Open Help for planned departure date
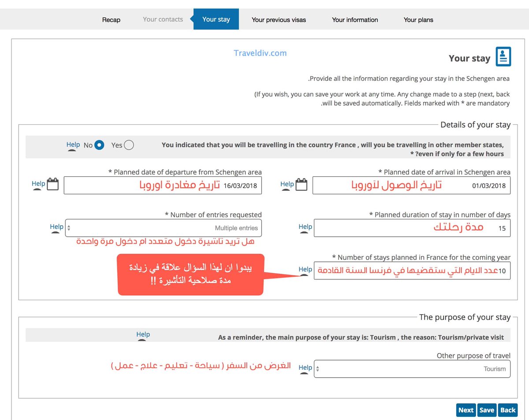The image size is (529, 420). (38, 184)
